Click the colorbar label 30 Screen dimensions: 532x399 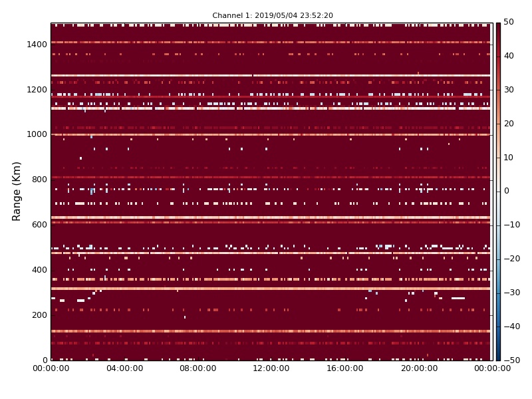tap(509, 90)
